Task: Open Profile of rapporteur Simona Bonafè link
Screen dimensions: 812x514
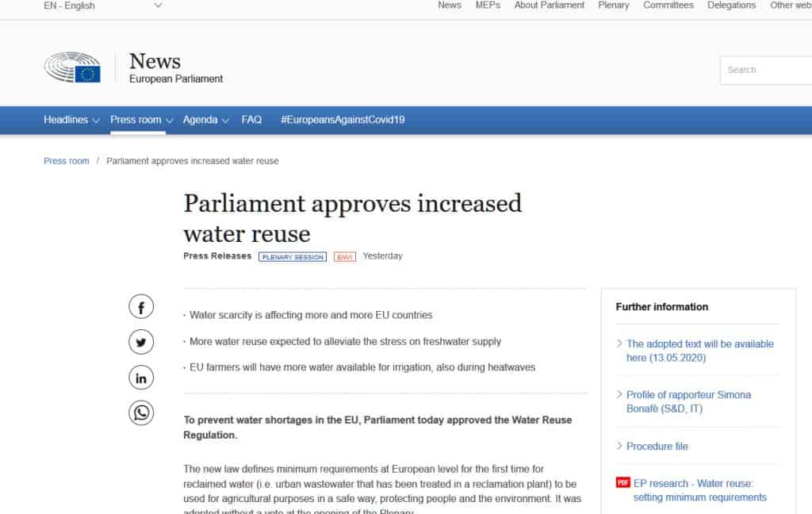Action: (688, 401)
